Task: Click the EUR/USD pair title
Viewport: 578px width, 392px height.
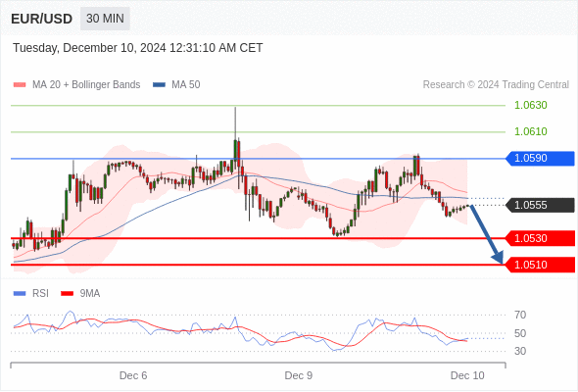Action: pyautogui.click(x=42, y=19)
